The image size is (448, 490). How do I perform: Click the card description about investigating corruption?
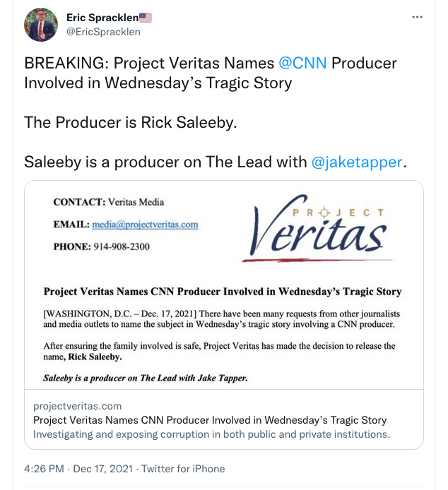click(211, 434)
